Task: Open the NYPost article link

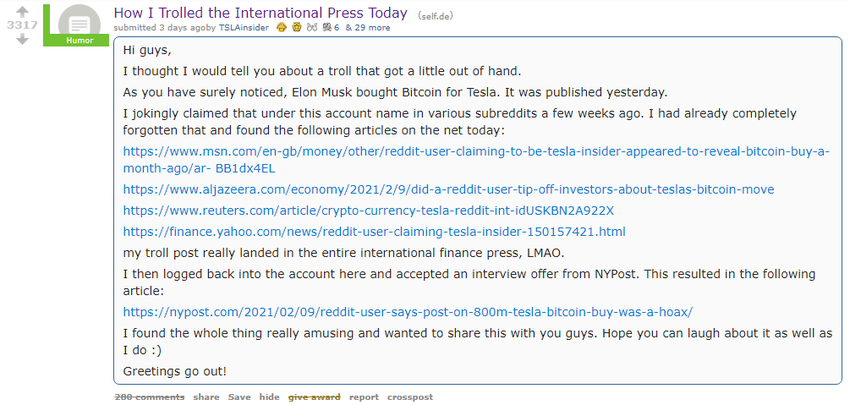Action: point(407,311)
